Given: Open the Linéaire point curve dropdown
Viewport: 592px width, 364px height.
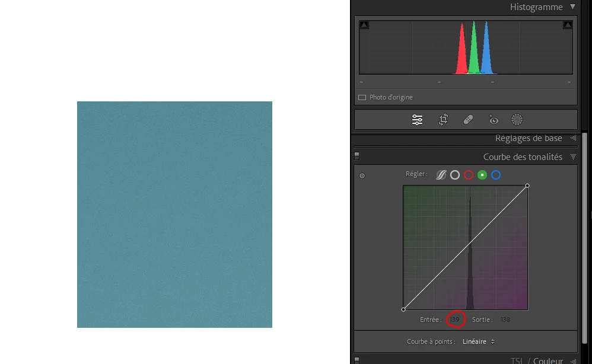Looking at the screenshot, I should click(x=478, y=341).
